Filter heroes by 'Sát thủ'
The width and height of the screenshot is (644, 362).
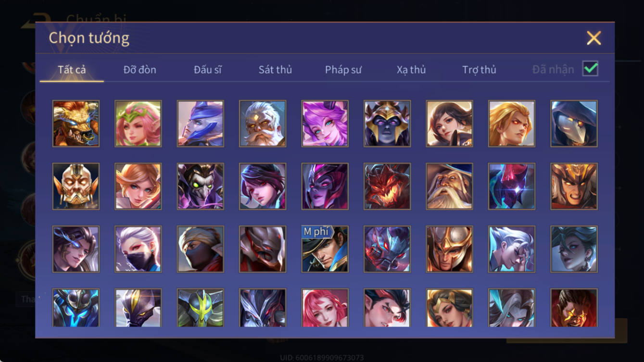tap(275, 70)
